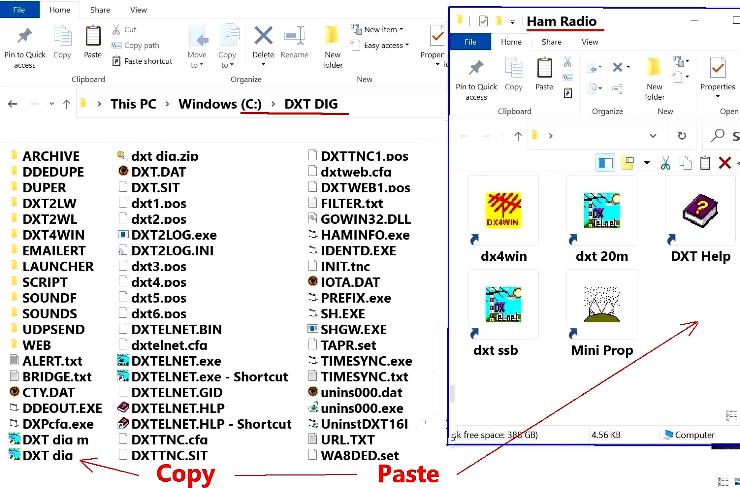
Task: Click New folder in DXT DIG ribbon
Action: coord(332,47)
